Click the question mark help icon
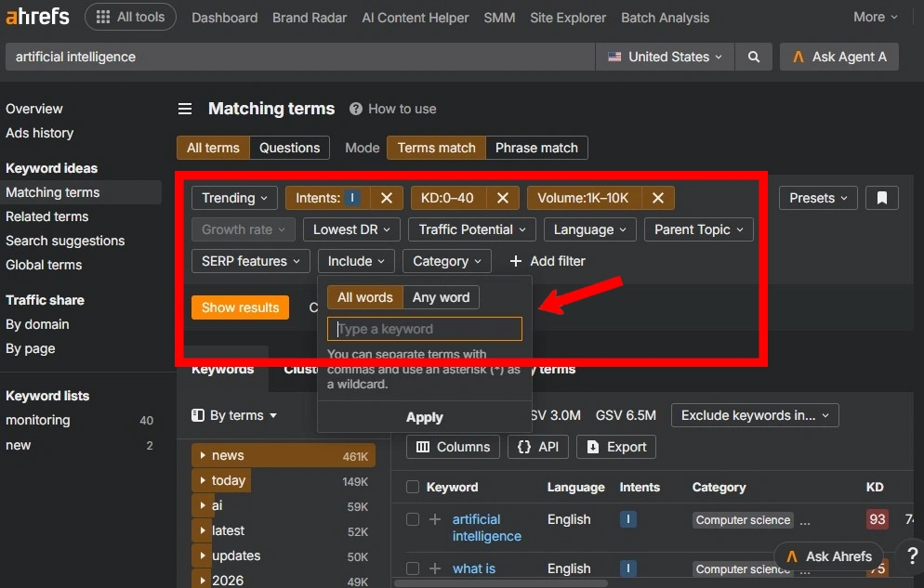924x588 pixels. (x=912, y=555)
